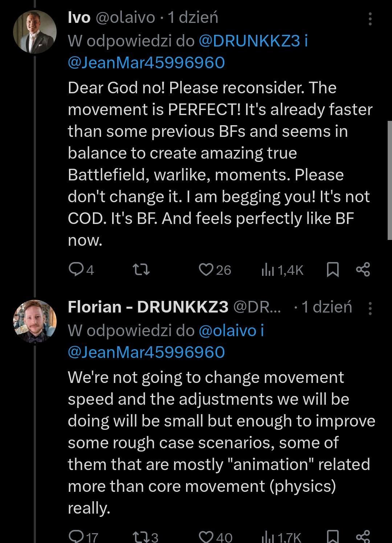
Task: View analytics of Florian's tweet
Action: point(267,537)
